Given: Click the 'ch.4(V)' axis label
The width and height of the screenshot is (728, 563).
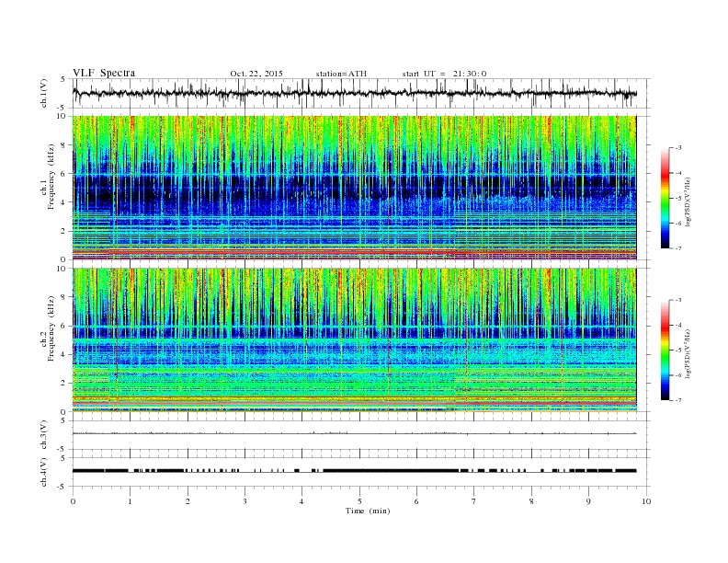Looking at the screenshot, I should pyautogui.click(x=44, y=472).
